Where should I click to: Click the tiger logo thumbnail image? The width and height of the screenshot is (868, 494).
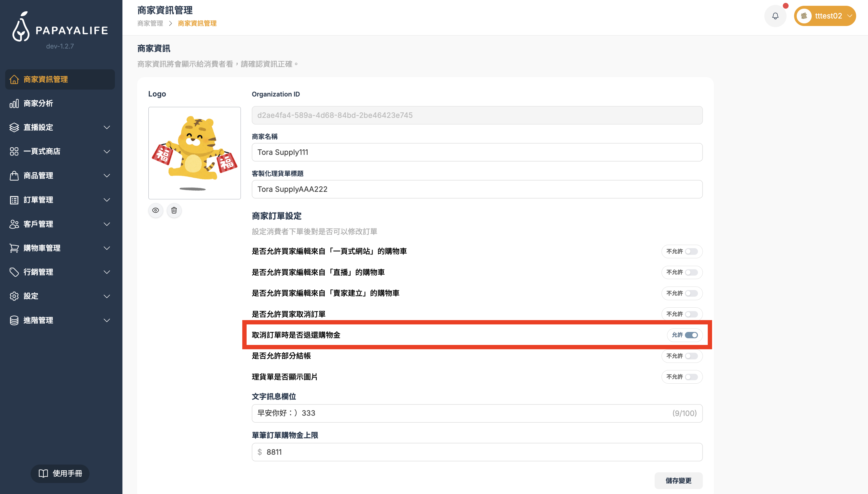pos(194,153)
